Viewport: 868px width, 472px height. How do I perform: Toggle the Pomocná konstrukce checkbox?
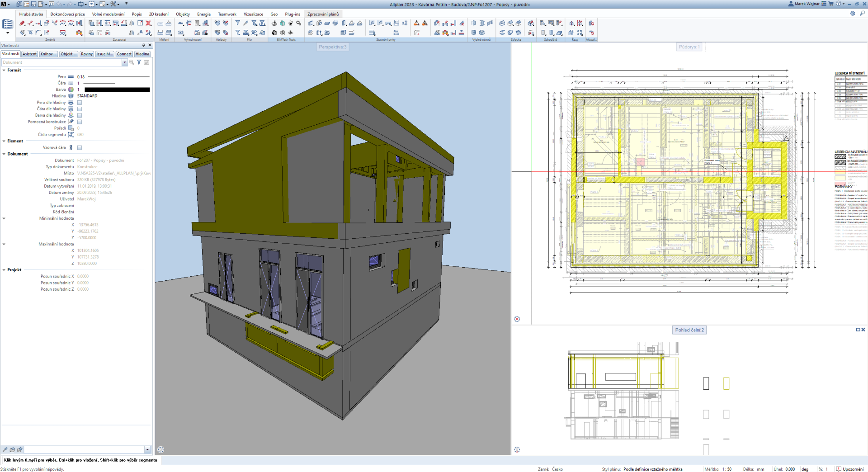point(80,122)
